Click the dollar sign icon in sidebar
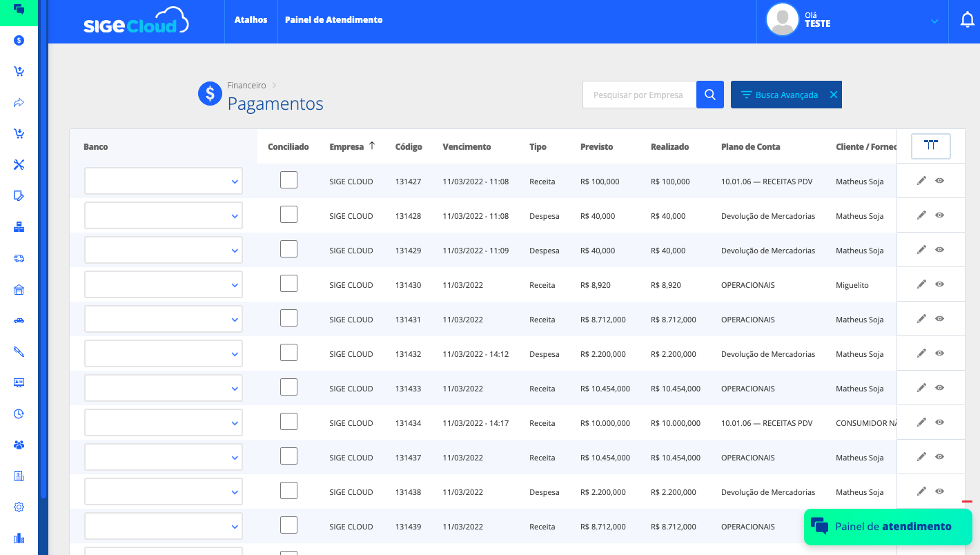 (x=19, y=40)
